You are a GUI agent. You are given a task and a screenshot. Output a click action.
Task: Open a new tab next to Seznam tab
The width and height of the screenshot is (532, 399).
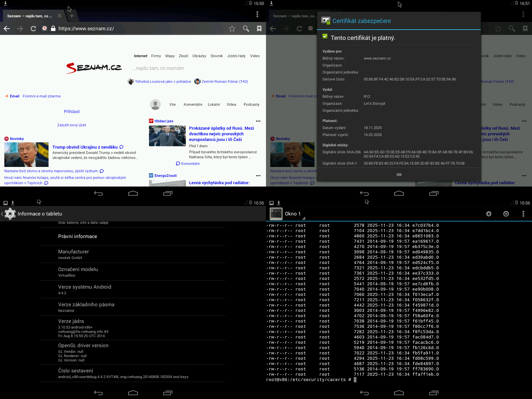coord(72,16)
